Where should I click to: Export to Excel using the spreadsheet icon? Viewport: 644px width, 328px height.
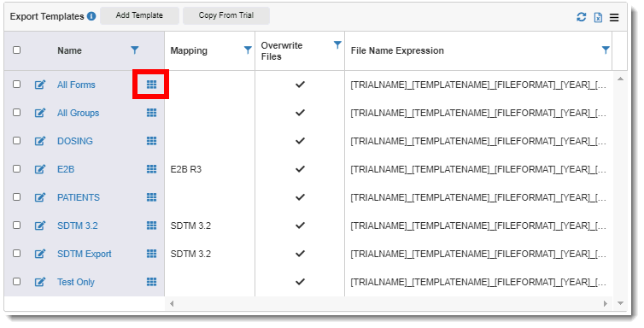(598, 17)
